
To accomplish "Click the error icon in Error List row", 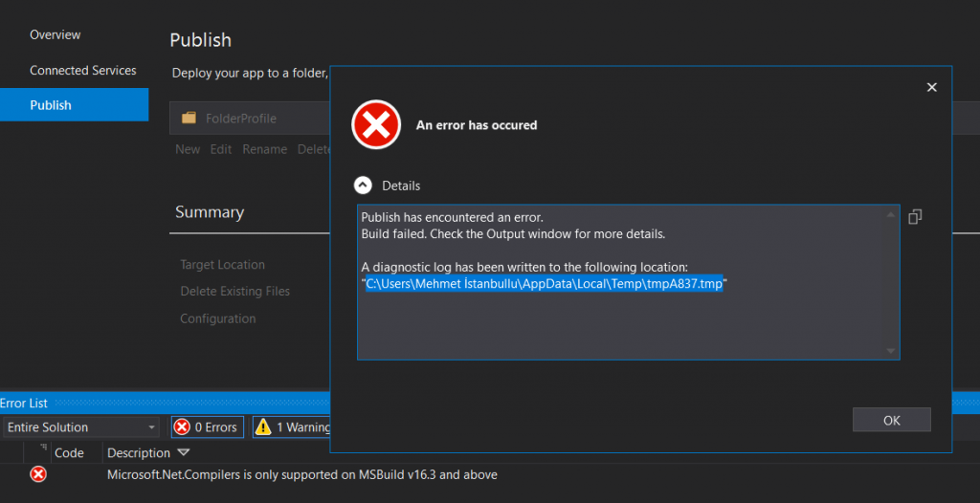I will pyautogui.click(x=38, y=474).
